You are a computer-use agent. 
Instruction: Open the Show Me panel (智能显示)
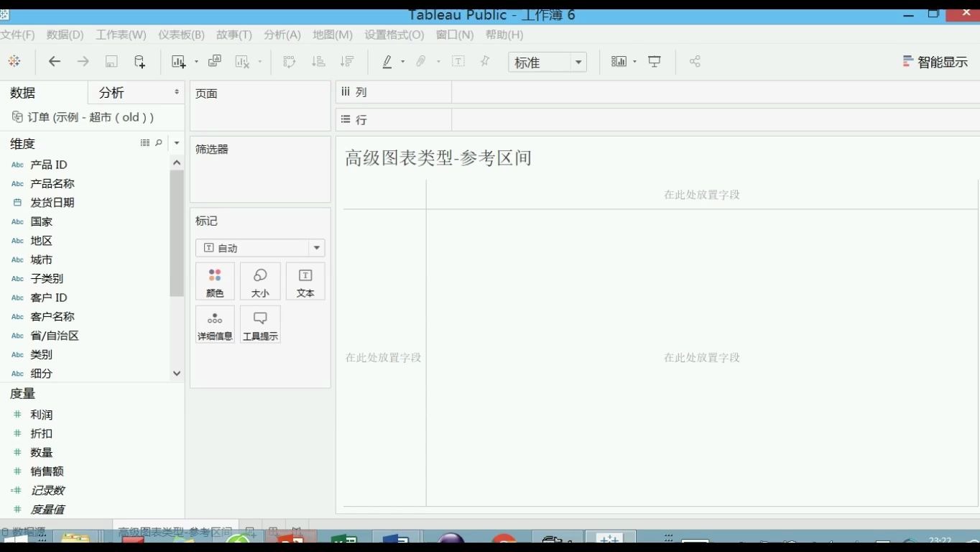(x=935, y=61)
